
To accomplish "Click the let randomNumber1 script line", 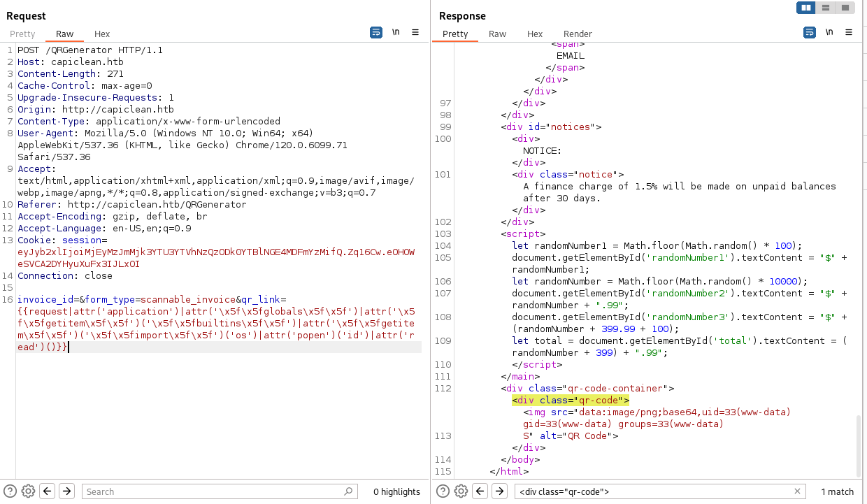I will 657,246.
